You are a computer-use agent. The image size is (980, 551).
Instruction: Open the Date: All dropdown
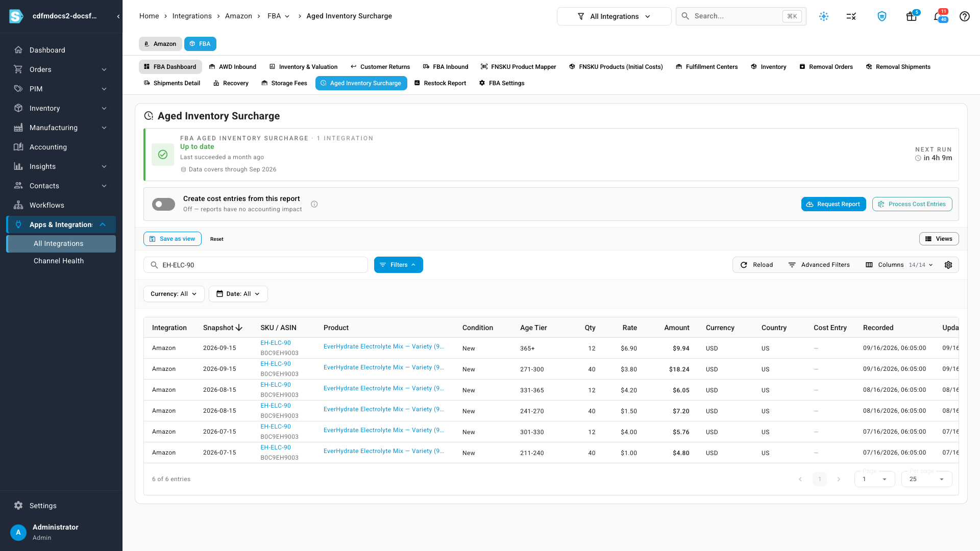pos(238,294)
